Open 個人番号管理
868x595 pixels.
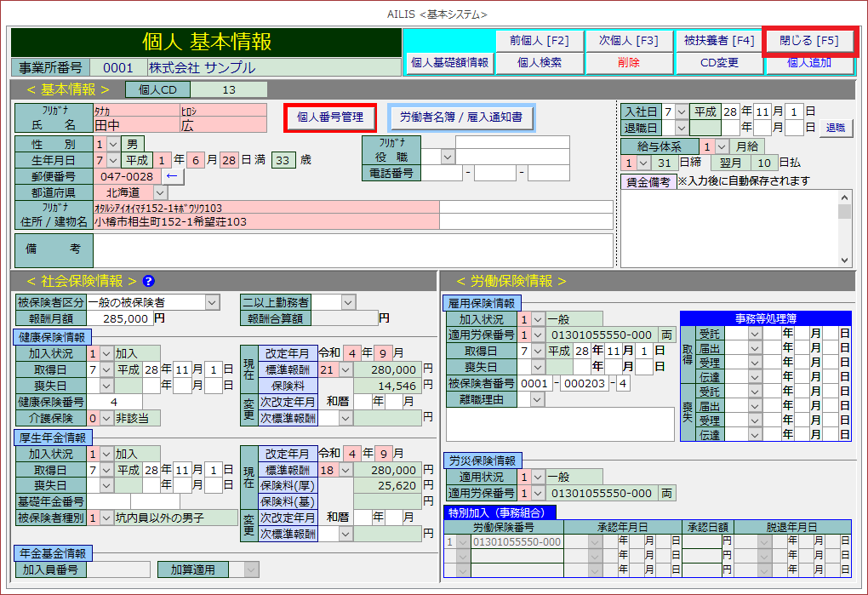point(330,117)
